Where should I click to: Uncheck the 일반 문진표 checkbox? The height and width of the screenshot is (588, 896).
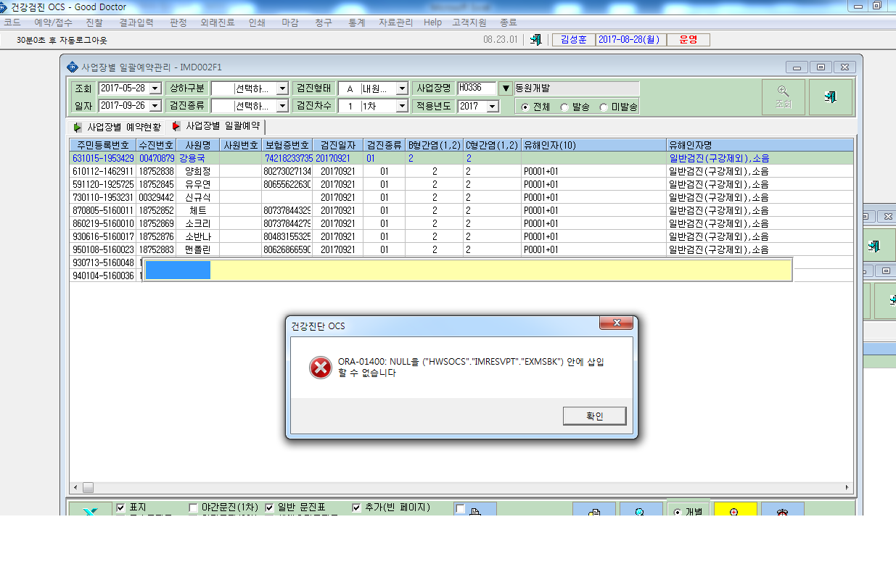click(x=270, y=508)
